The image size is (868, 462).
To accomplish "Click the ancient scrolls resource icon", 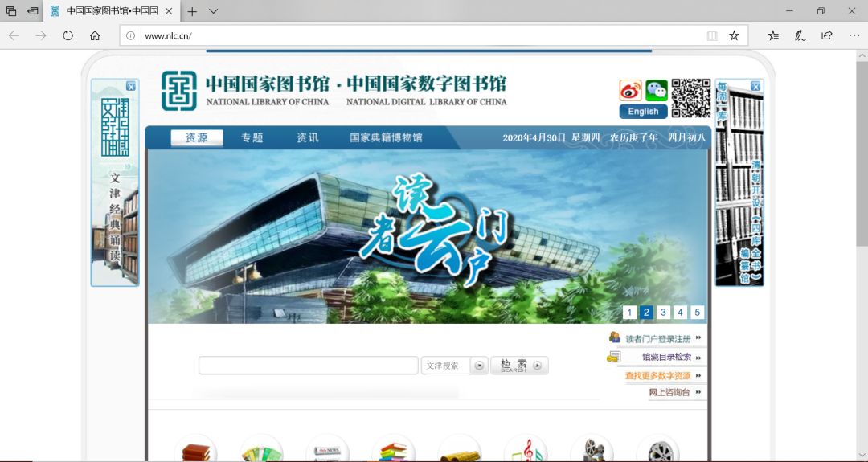I will tap(460, 449).
